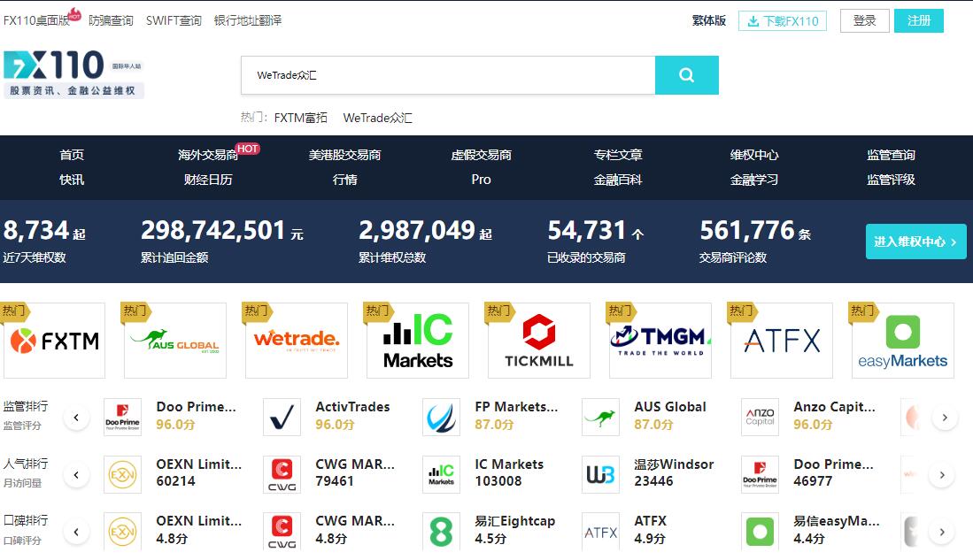Open 监管查询 navigation item

coord(891,155)
